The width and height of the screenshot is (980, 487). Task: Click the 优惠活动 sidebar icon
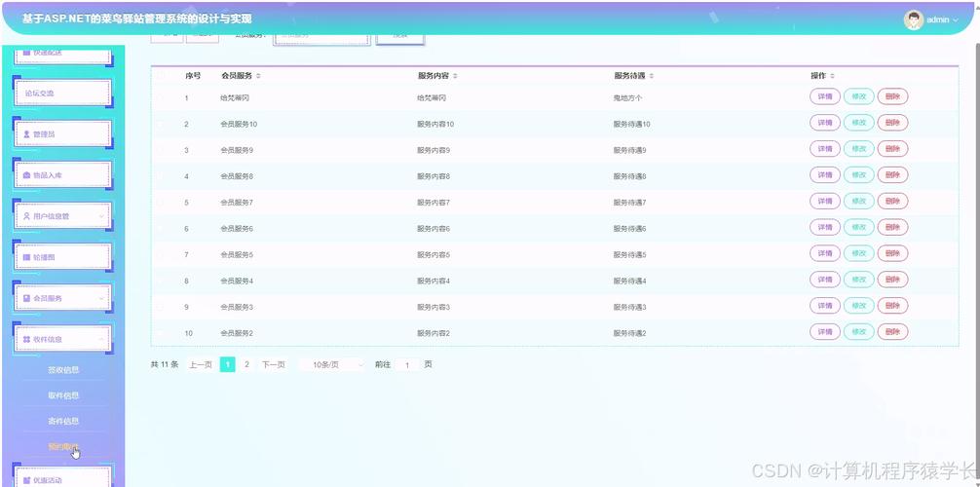click(x=26, y=480)
